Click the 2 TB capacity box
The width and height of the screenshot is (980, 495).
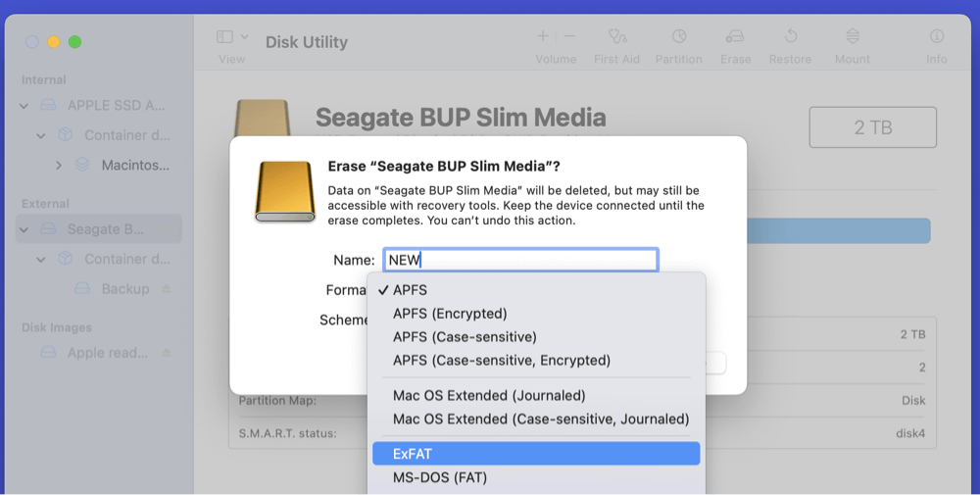click(x=872, y=127)
